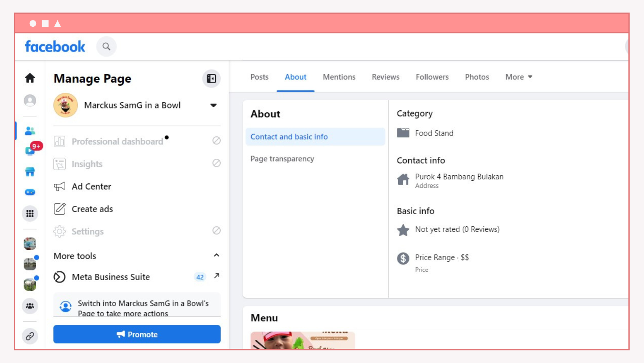Click the address 'Purok 4 Bambang Bulakan'
This screenshot has height=363, width=644.
click(x=459, y=177)
